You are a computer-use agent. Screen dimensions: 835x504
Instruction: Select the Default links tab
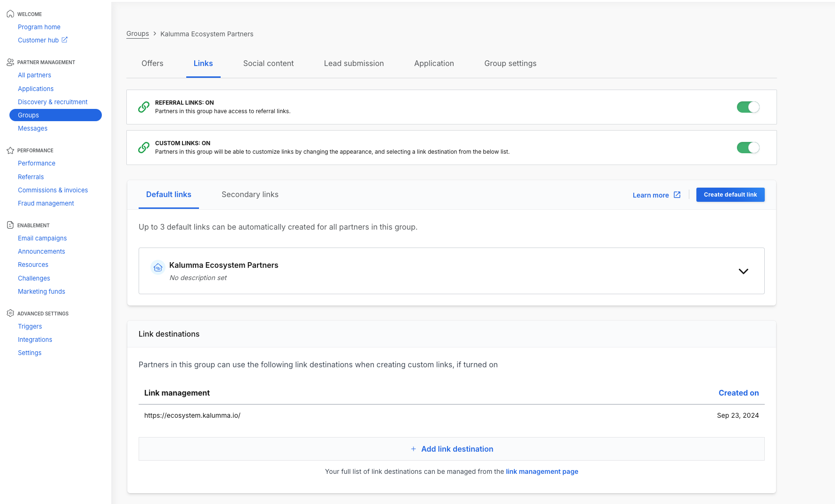(169, 195)
